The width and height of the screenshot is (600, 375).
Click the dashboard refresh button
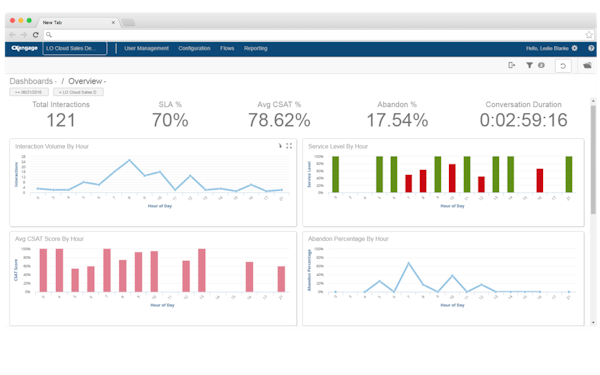click(x=563, y=66)
